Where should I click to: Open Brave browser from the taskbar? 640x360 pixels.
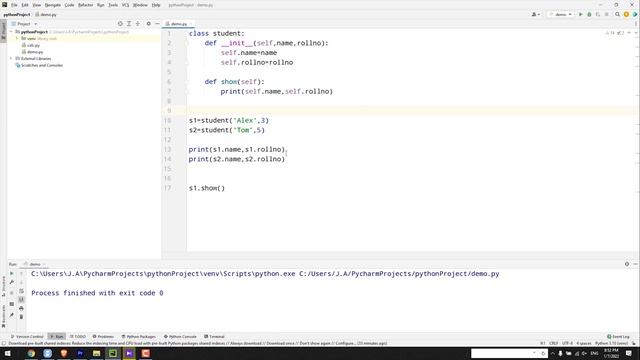(64, 353)
